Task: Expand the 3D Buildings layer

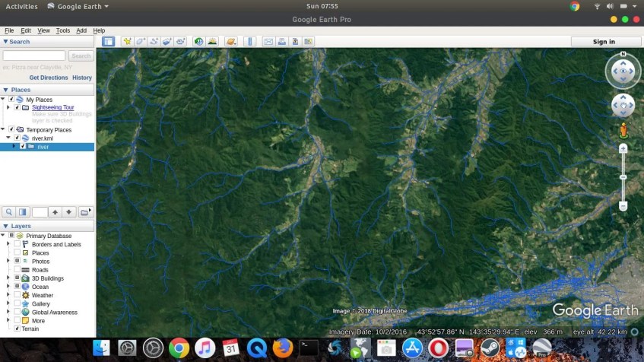Action: (x=8, y=278)
